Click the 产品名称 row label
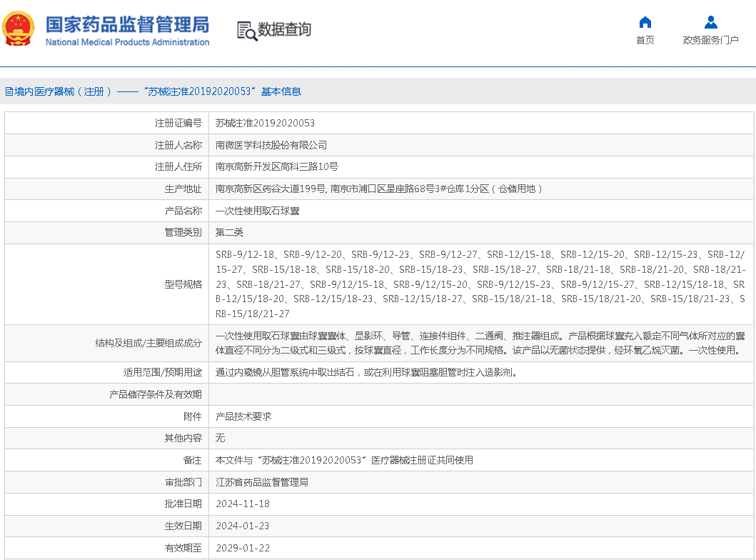The height and width of the screenshot is (560, 756). coord(183,211)
